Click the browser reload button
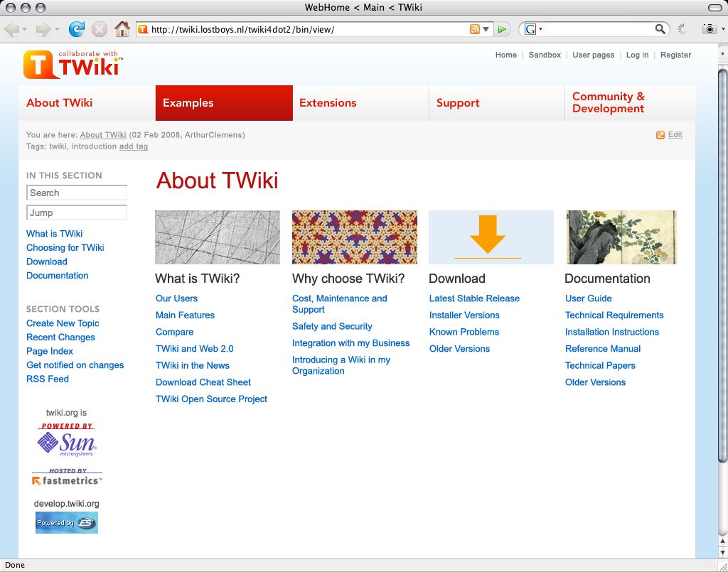The image size is (728, 572). [x=76, y=29]
